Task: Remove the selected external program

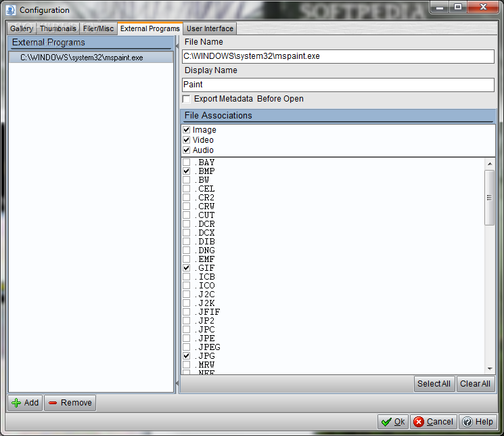Action: point(70,403)
